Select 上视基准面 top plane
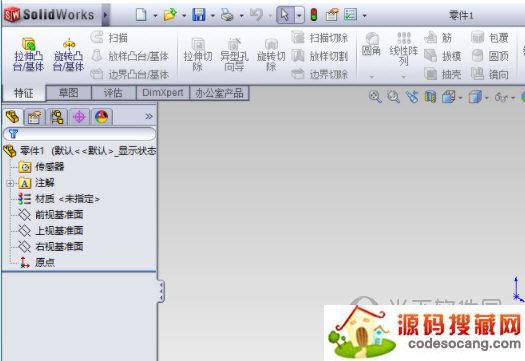This screenshot has height=361, width=525. pyautogui.click(x=51, y=230)
